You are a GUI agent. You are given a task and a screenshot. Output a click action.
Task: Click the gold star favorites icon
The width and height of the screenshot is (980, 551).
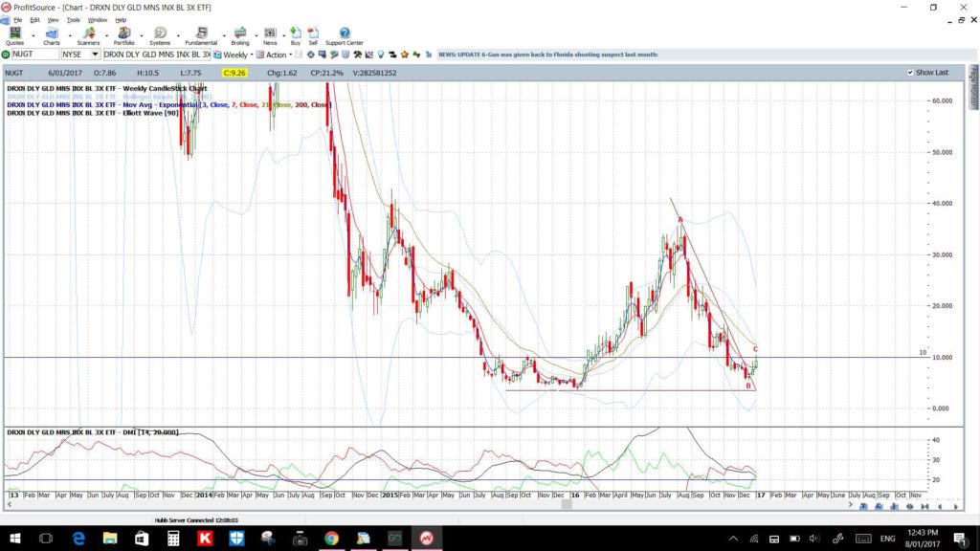click(x=405, y=55)
